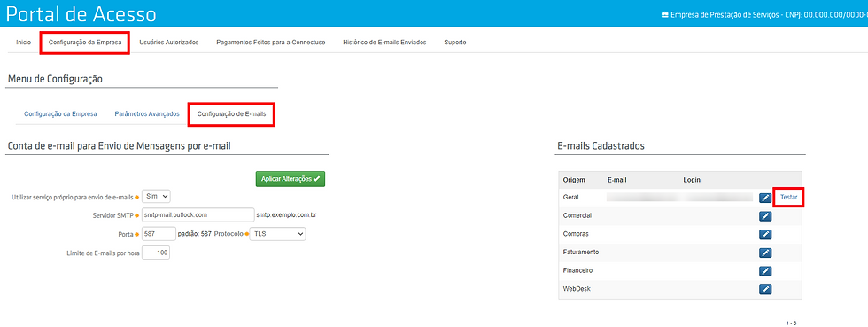This screenshot has width=868, height=327.
Task: Click the E-mail column header
Action: pos(616,180)
